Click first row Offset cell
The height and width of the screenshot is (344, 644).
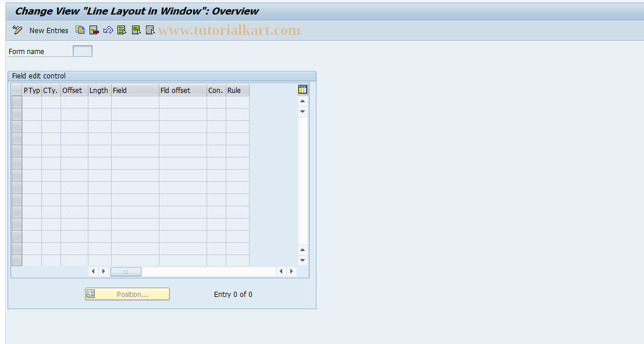[74, 102]
